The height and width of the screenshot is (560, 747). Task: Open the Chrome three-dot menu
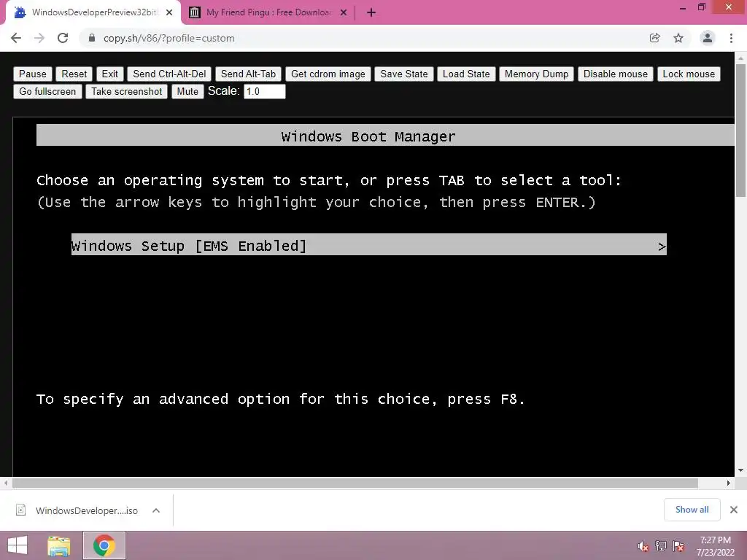pos(731,38)
